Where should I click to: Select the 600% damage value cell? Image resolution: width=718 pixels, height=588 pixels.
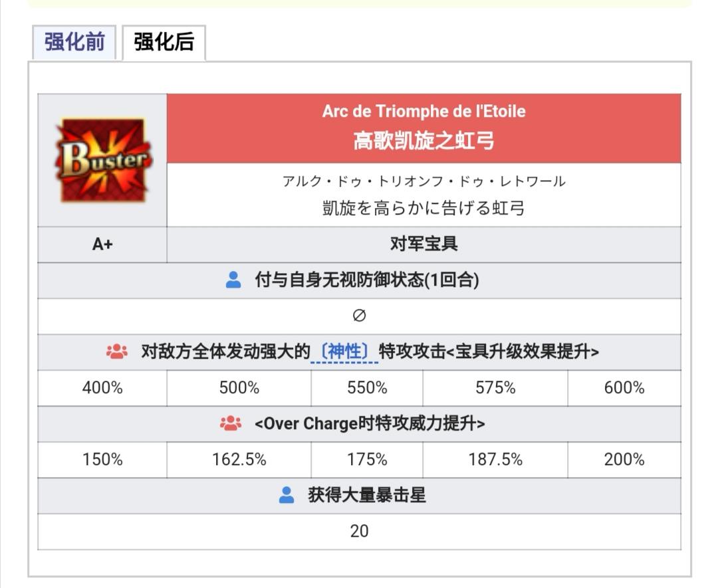tap(624, 388)
